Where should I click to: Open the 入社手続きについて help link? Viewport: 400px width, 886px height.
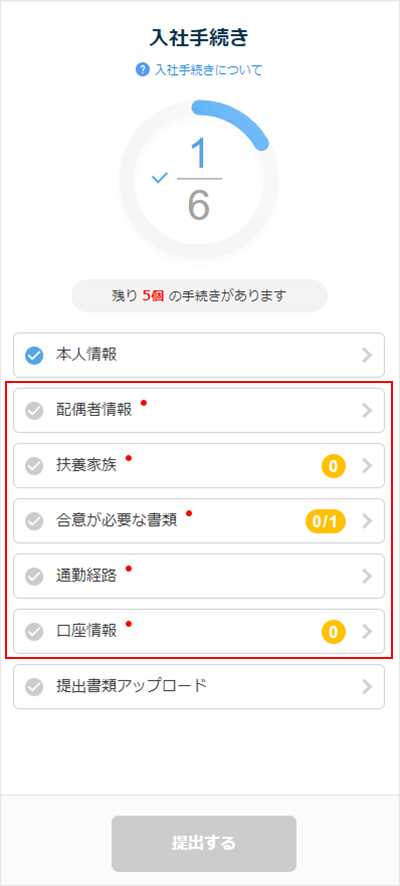click(x=208, y=70)
